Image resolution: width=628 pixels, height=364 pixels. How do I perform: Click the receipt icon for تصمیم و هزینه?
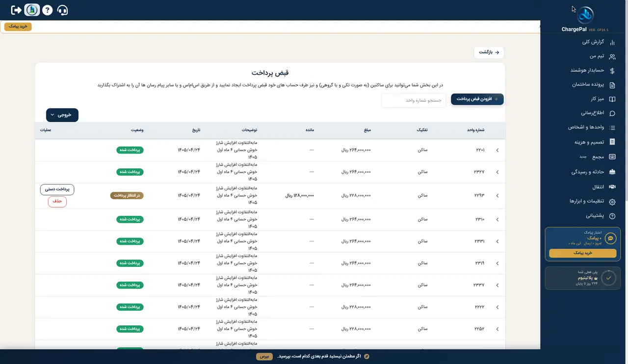click(x=612, y=142)
